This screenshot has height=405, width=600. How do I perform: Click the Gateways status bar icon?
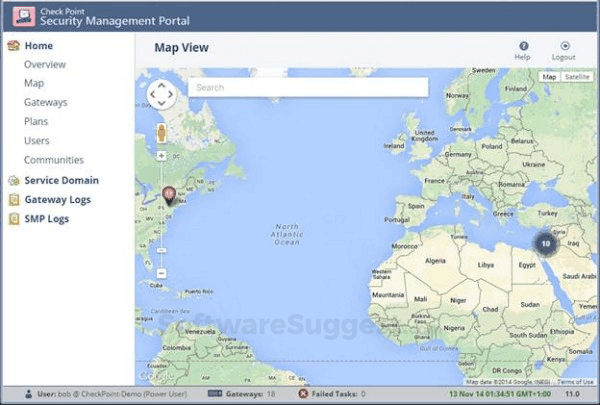(x=215, y=394)
